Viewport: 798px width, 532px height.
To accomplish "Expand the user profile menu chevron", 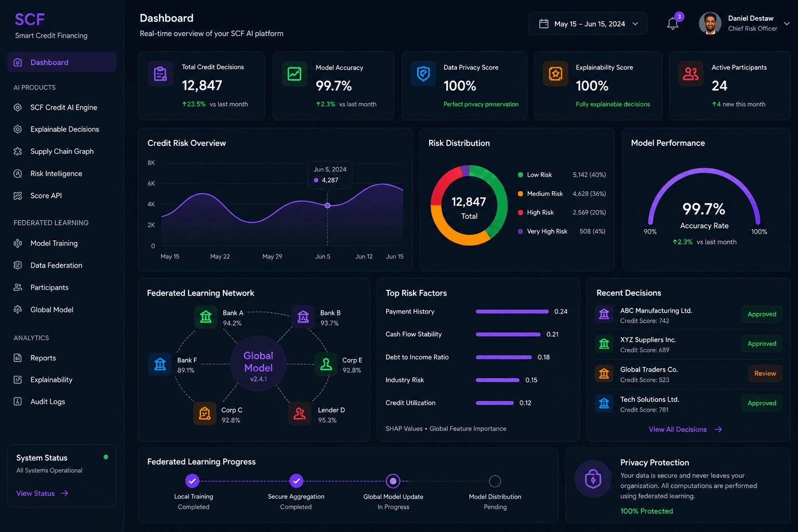I will (x=787, y=24).
